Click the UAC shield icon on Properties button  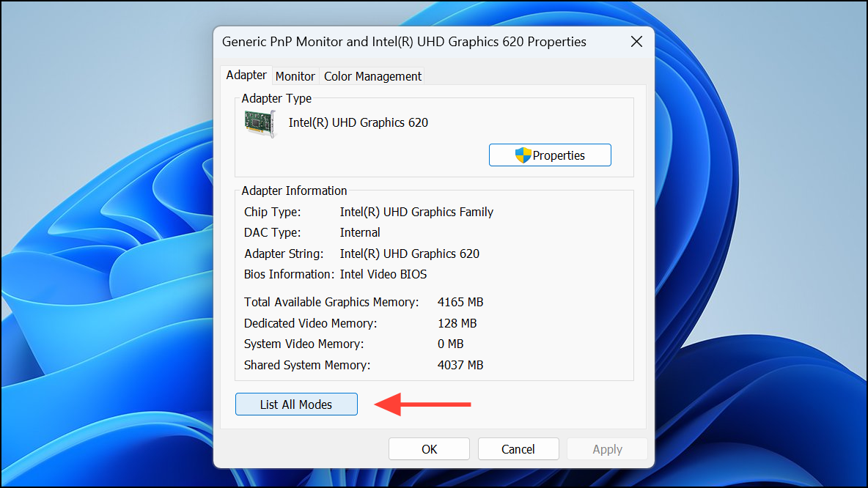525,155
